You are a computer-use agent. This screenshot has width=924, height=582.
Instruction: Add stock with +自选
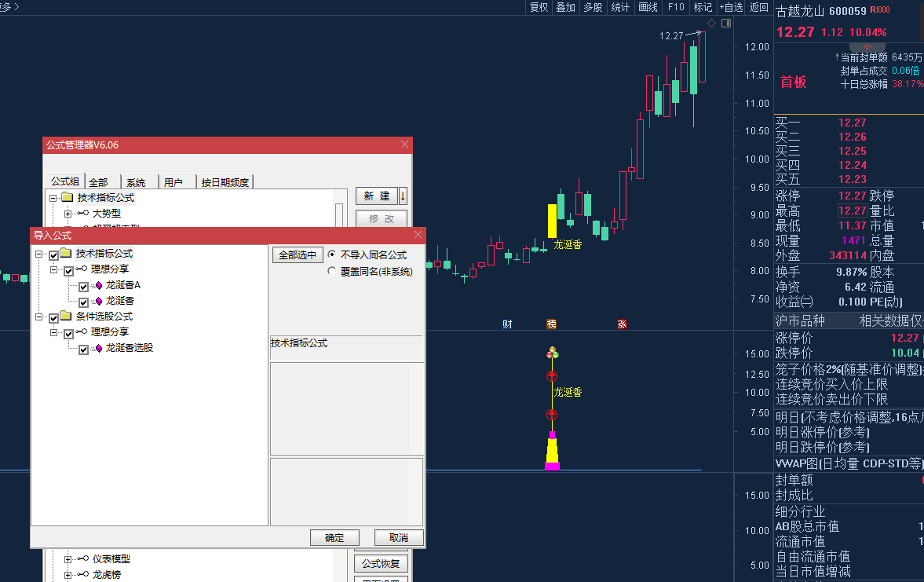pyautogui.click(x=732, y=7)
